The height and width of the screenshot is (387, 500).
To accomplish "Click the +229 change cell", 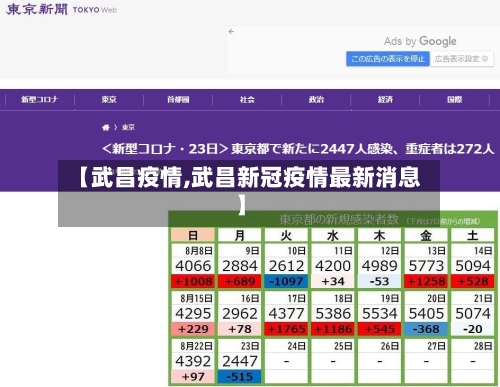I will click(x=193, y=329).
